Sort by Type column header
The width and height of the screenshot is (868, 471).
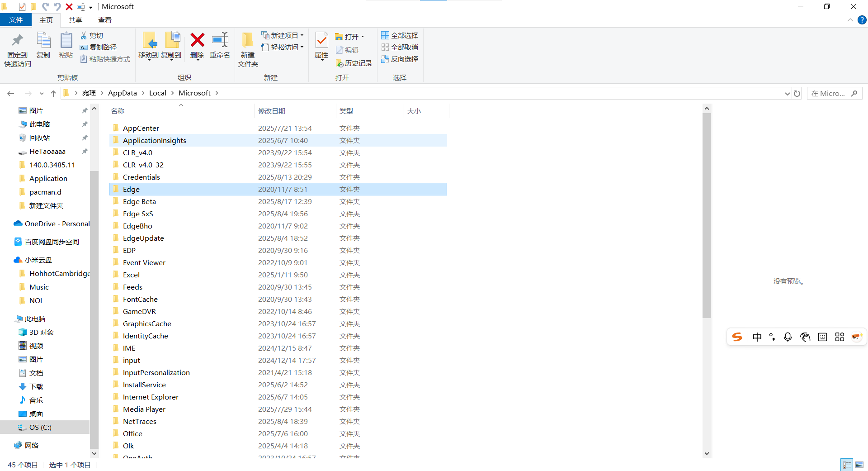[370, 111]
